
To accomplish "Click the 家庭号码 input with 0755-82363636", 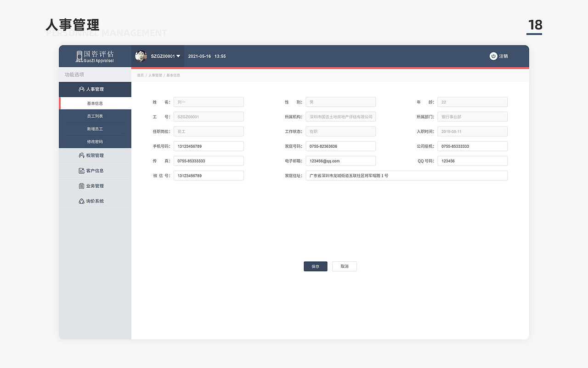I will click(341, 146).
